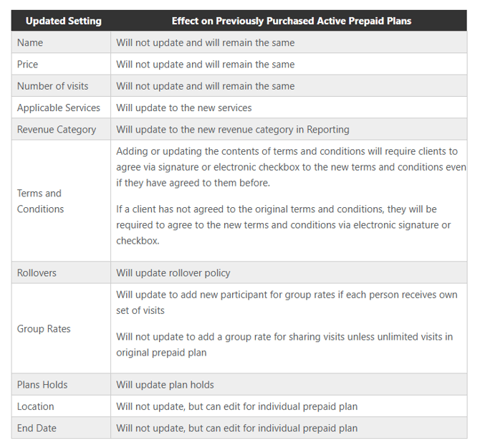
Task: Select the "Plans Holds" setting cell
Action: coord(42,385)
